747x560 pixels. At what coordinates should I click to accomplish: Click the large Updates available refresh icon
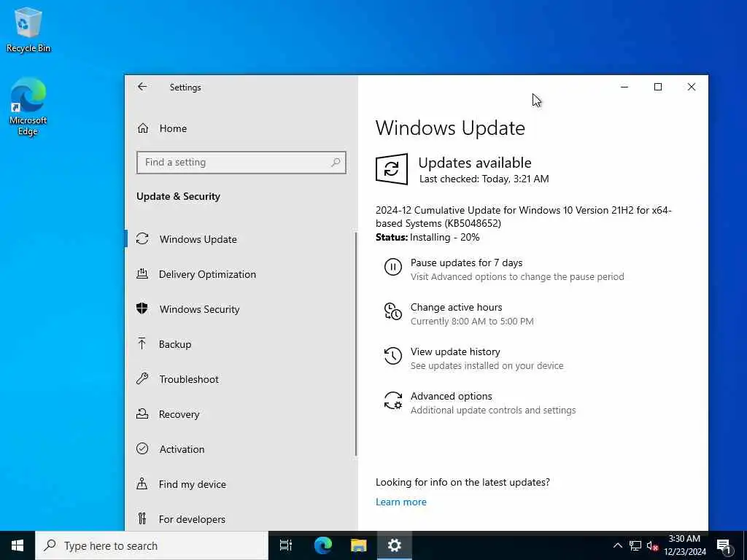click(x=392, y=169)
